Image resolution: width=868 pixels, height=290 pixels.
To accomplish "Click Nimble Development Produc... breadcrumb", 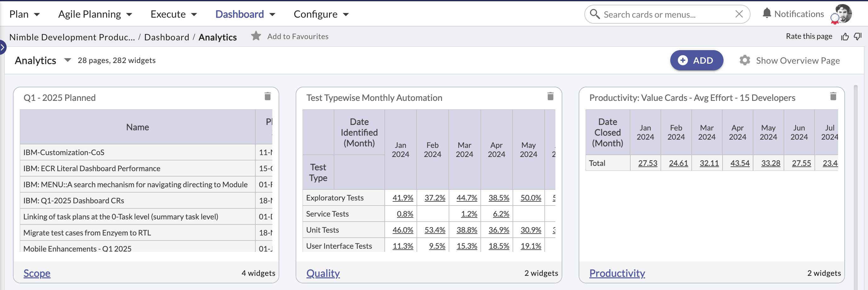I will (72, 37).
